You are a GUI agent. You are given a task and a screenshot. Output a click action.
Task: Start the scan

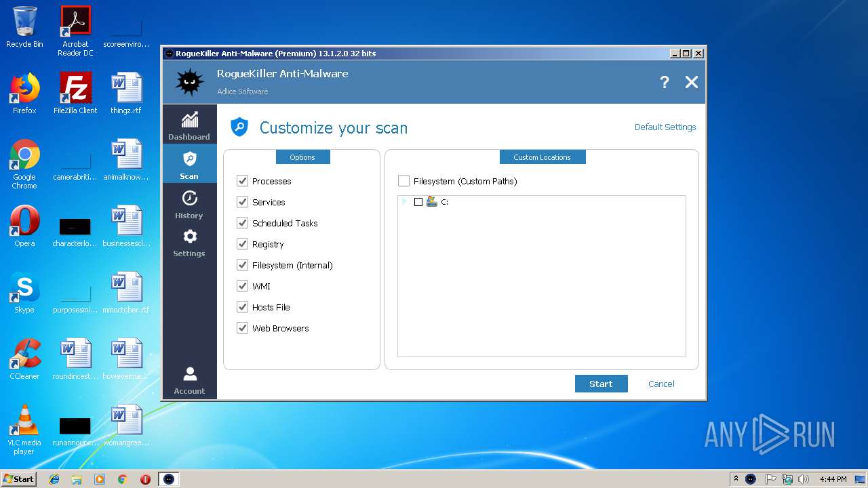click(x=601, y=384)
